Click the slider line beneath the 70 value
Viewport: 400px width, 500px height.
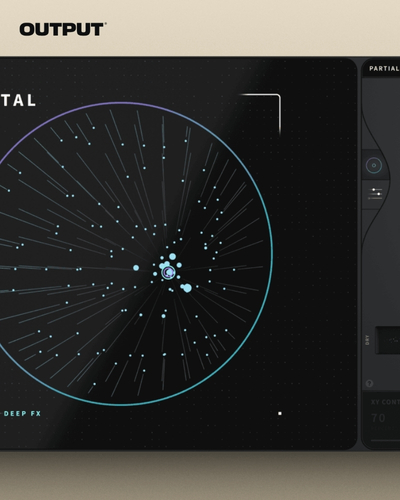coord(385,441)
